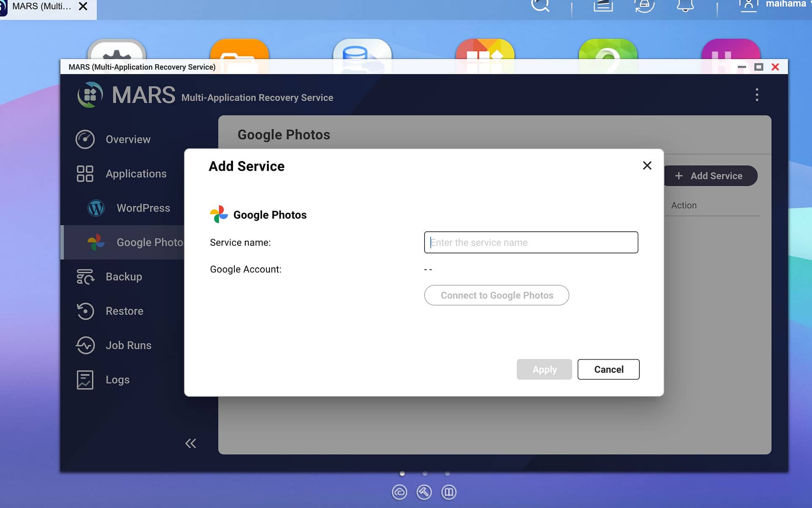The height and width of the screenshot is (508, 812).
Task: Open the notifications bell icon
Action: tap(685, 5)
